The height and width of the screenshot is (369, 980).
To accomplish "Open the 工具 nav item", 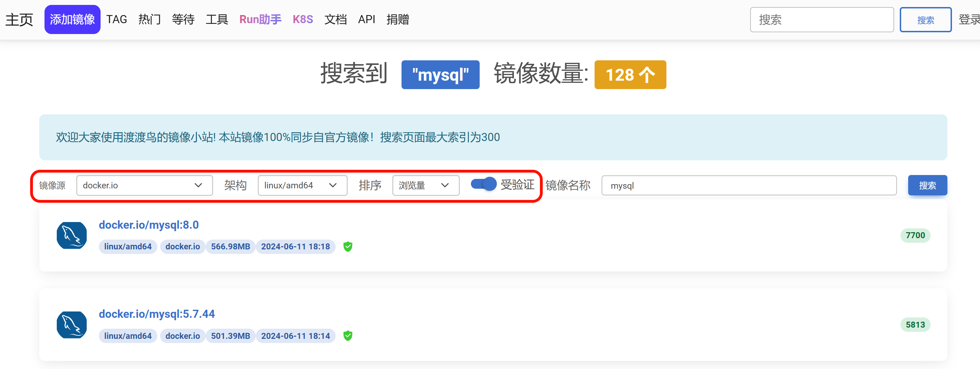I will click(x=217, y=19).
